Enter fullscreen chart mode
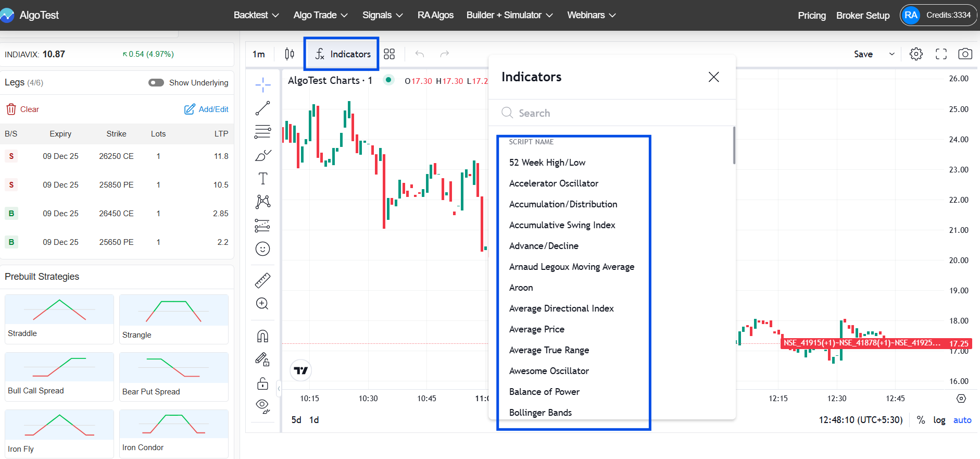 [941, 54]
